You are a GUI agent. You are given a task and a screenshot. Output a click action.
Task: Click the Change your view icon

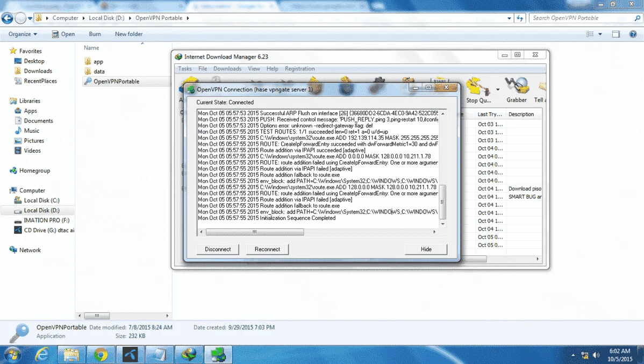coord(590,34)
